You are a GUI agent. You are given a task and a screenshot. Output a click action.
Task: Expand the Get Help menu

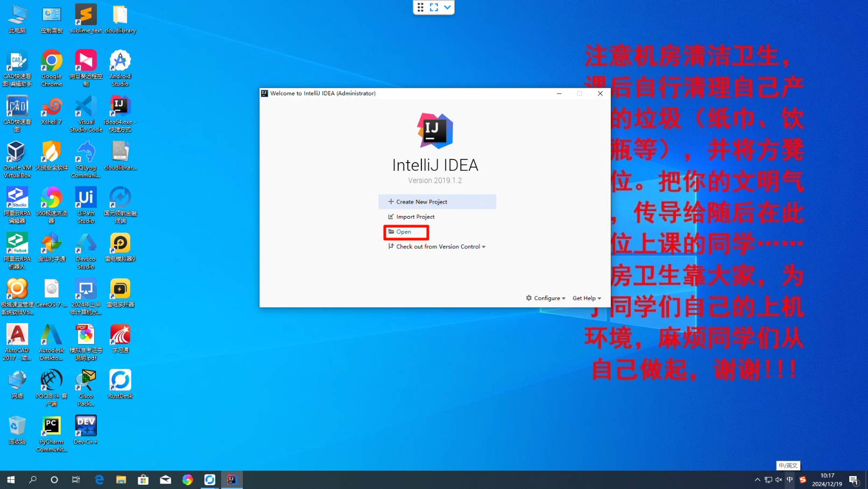(587, 298)
